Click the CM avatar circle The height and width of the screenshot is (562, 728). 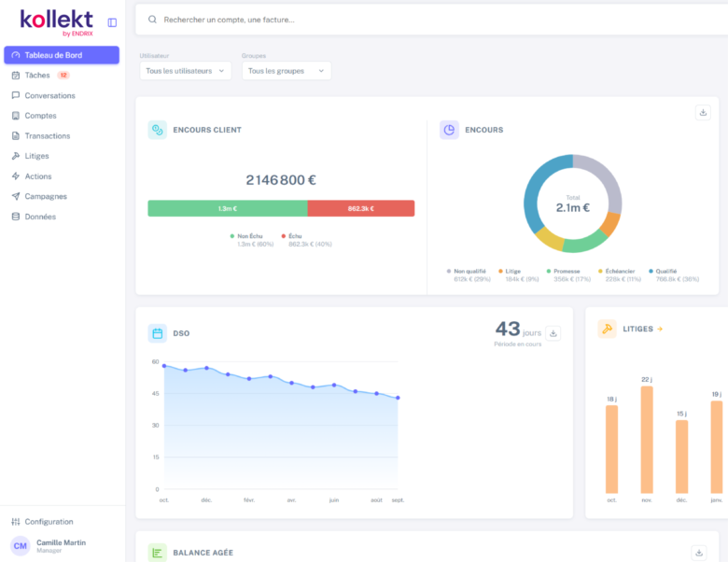[20, 546]
